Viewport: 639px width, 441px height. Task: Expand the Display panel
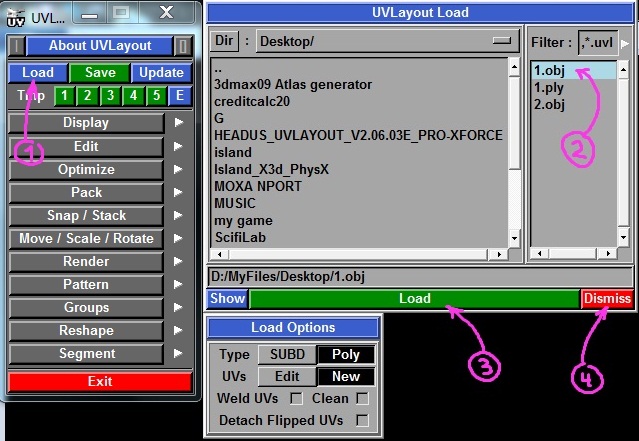pyautogui.click(x=86, y=123)
